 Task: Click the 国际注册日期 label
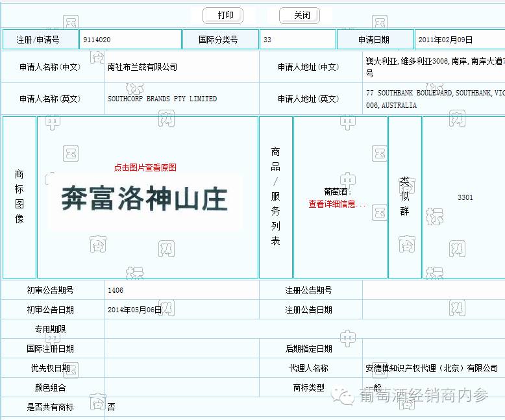(x=50, y=349)
